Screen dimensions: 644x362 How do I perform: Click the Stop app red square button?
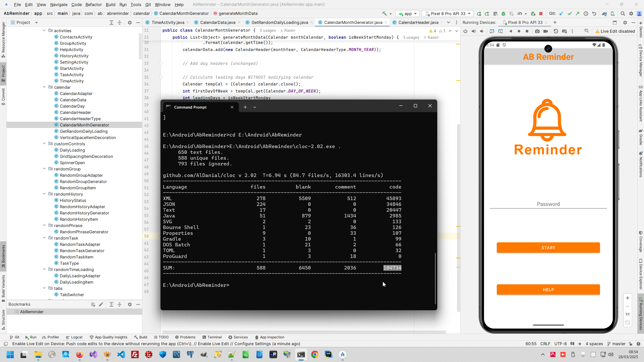541,14
